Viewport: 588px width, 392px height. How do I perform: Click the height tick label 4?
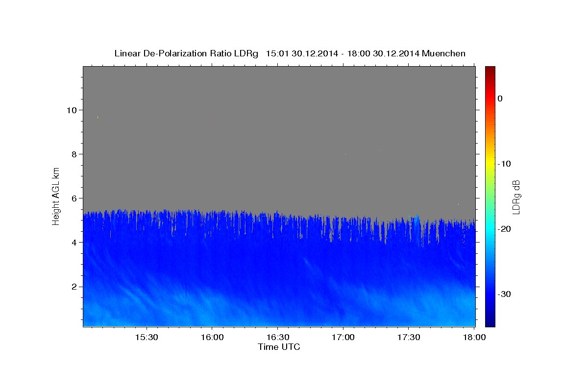click(75, 242)
